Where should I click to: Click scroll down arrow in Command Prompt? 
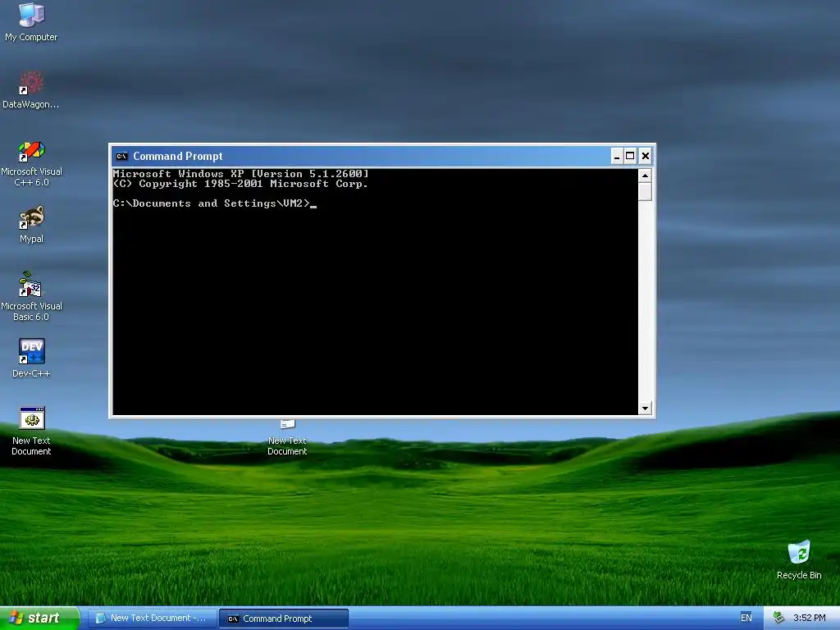click(645, 409)
